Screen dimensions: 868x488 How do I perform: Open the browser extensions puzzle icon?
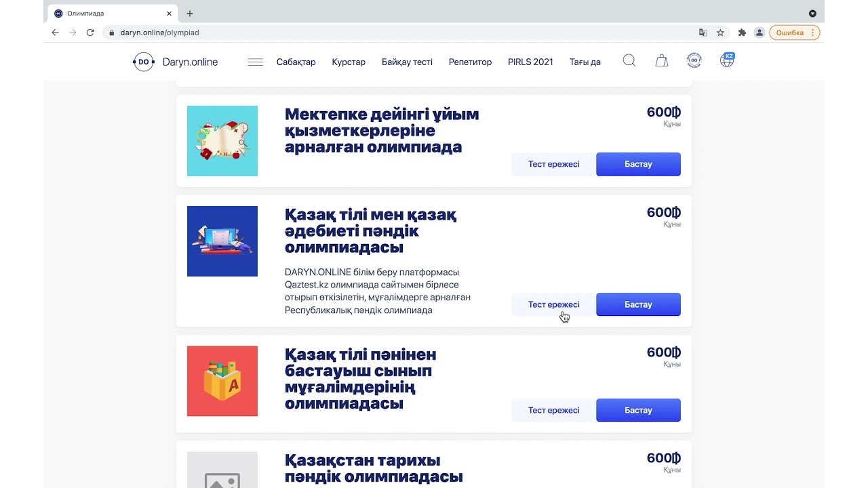pos(742,33)
